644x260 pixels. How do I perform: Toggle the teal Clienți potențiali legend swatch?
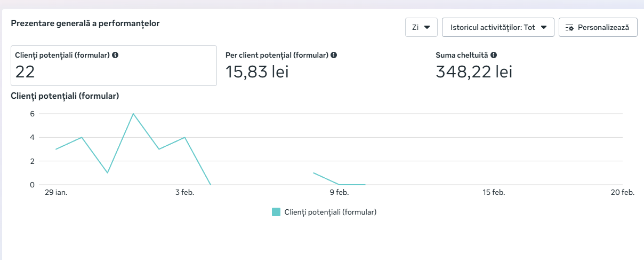[x=276, y=212]
